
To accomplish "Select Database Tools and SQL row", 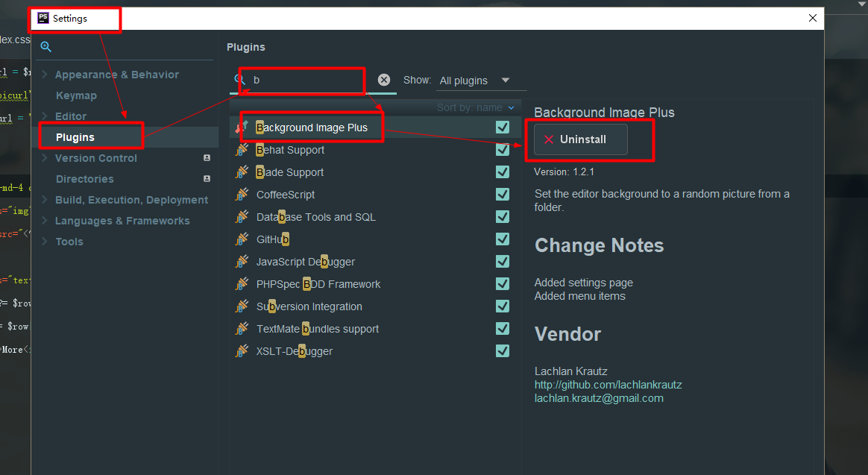I will coord(375,217).
